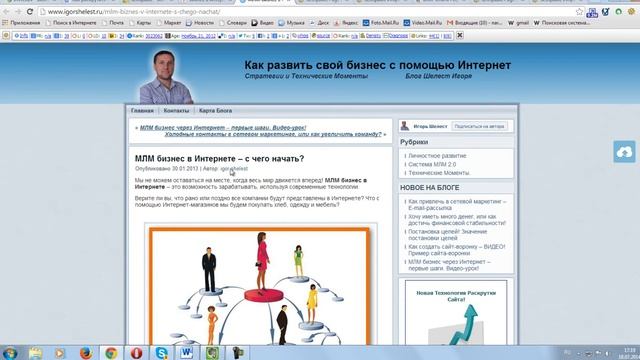Bookmark this page with the star icon
This screenshot has width=640, height=360.
click(x=580, y=12)
